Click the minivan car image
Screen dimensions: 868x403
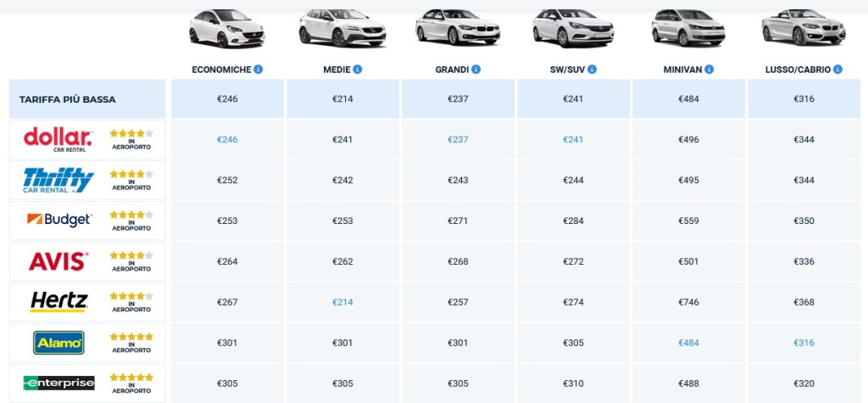687,28
